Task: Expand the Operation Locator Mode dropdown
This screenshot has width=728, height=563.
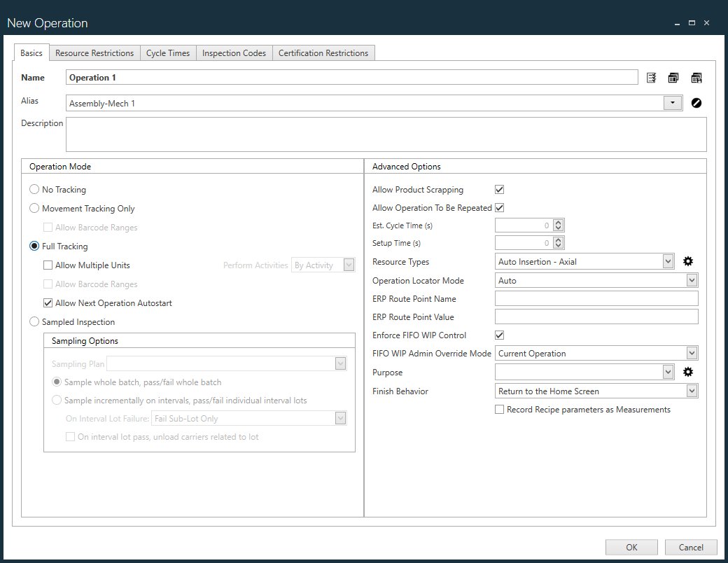Action: click(692, 279)
